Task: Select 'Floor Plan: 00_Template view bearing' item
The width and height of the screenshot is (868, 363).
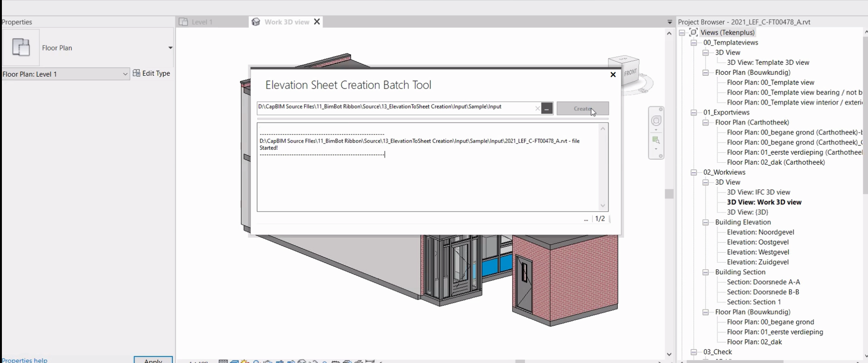Action: click(x=794, y=92)
